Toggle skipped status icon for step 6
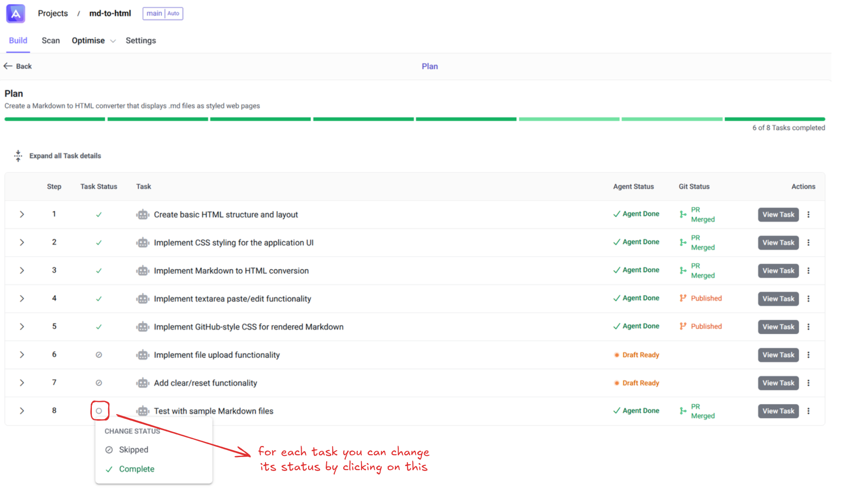Image resolution: width=846 pixels, height=504 pixels. 99,355
